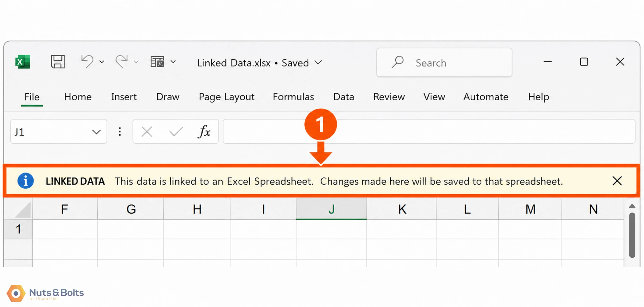Image resolution: width=644 pixels, height=307 pixels.
Task: Save the workbook with the floppy disk icon
Action: coord(58,62)
